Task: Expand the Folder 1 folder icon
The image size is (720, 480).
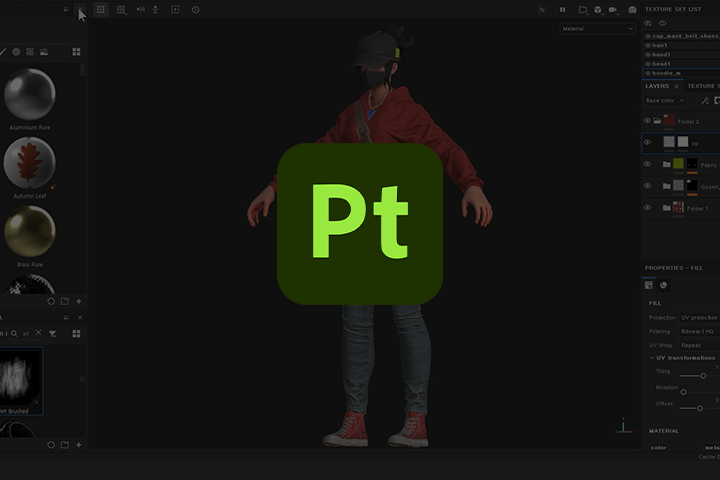Action: coord(667,208)
